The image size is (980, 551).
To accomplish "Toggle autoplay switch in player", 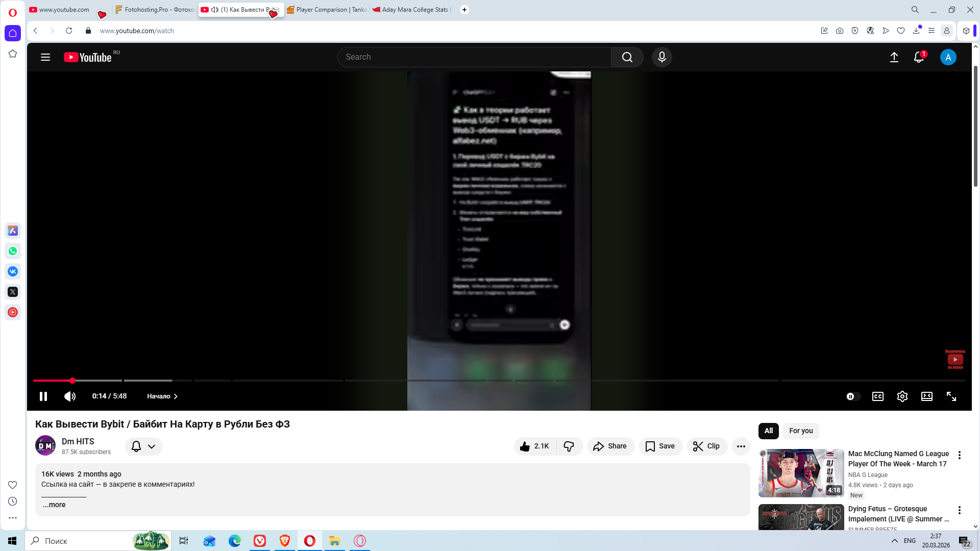I will pyautogui.click(x=852, y=396).
